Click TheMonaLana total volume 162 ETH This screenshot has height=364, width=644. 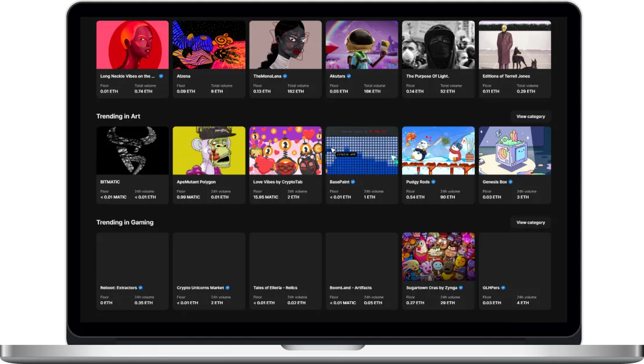[296, 91]
